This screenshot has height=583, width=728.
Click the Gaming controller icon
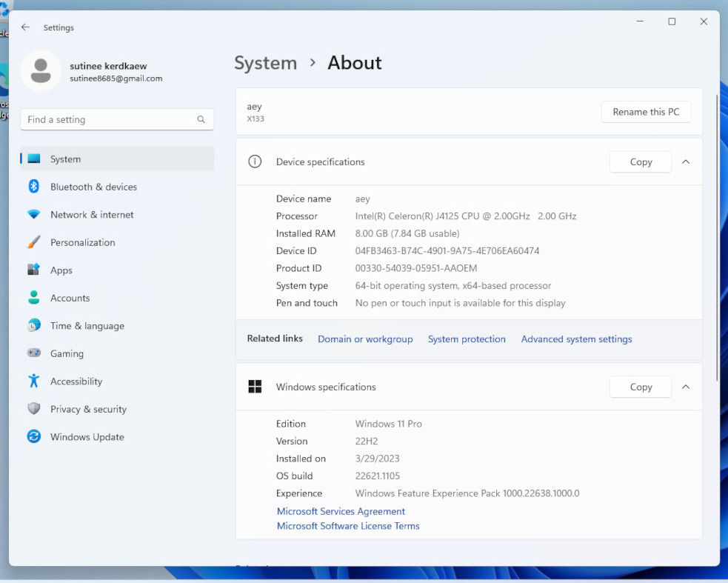[x=34, y=353]
